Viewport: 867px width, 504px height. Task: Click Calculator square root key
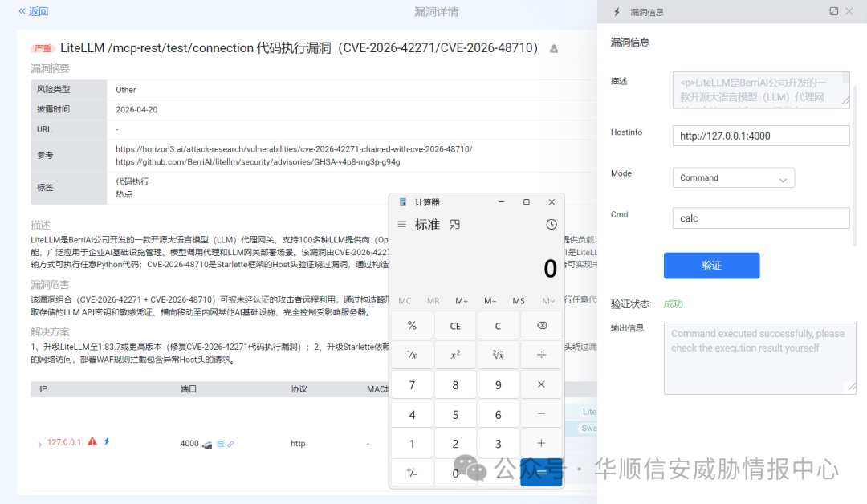499,355
